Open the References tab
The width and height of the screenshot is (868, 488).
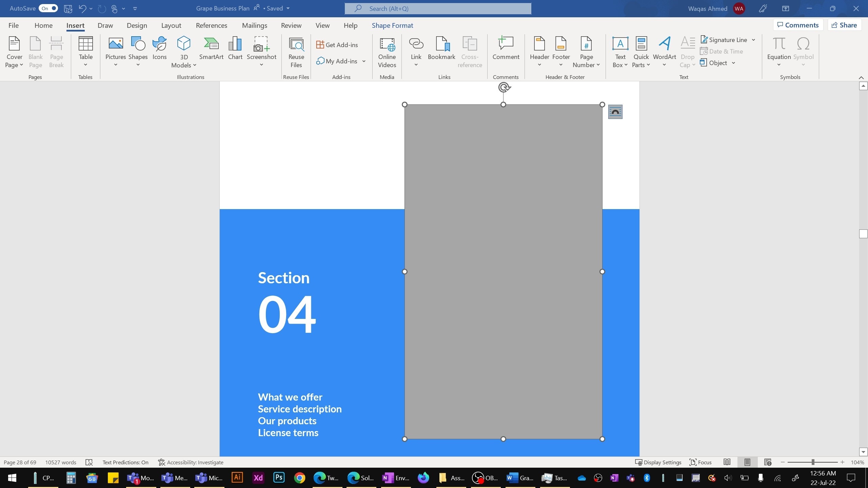pyautogui.click(x=212, y=25)
